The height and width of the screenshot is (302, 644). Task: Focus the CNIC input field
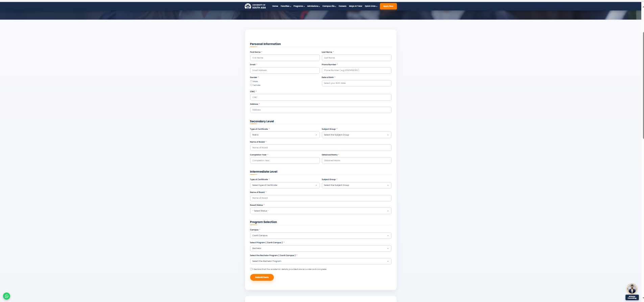click(x=320, y=97)
